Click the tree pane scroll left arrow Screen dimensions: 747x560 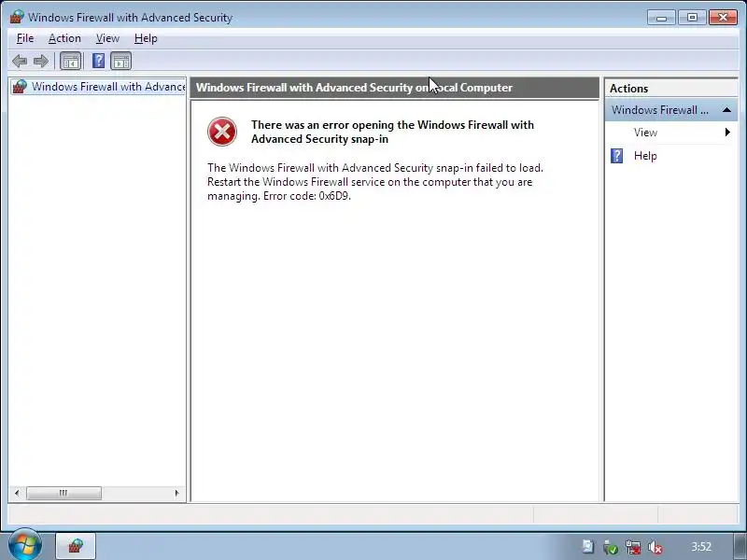coord(17,493)
